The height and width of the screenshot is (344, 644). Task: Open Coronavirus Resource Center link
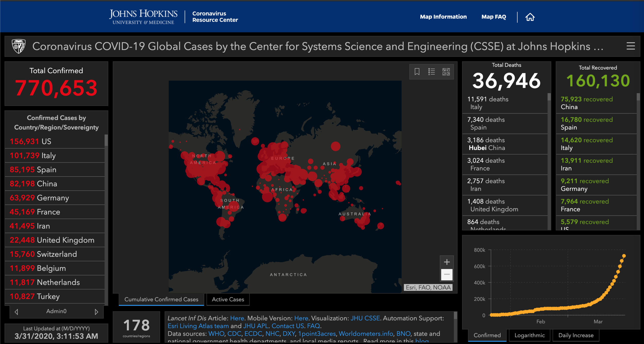[215, 17]
